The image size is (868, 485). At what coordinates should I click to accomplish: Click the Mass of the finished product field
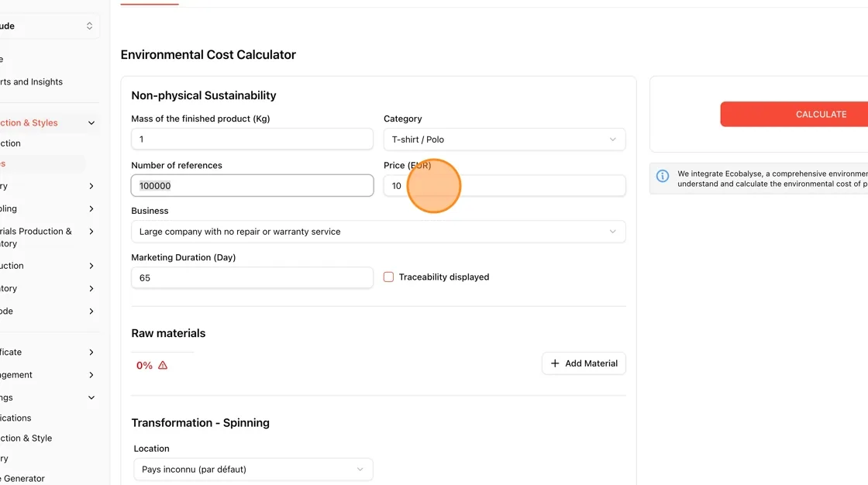[252, 139]
